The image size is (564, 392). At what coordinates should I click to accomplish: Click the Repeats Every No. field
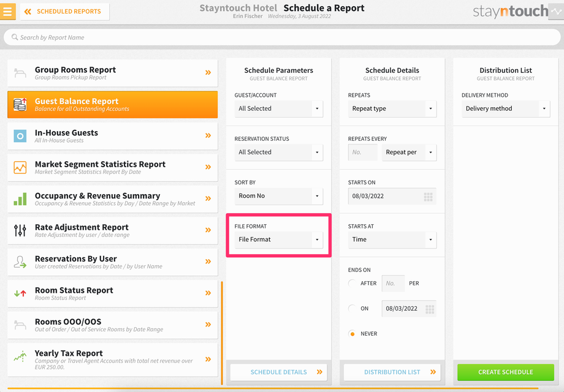362,153
